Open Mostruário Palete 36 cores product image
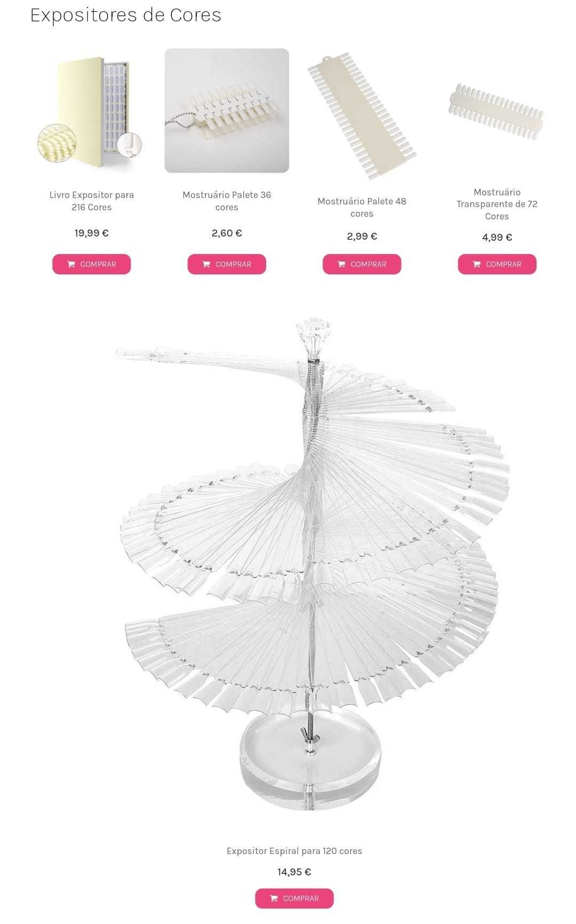Viewport: 576px width, 924px height. point(227,110)
